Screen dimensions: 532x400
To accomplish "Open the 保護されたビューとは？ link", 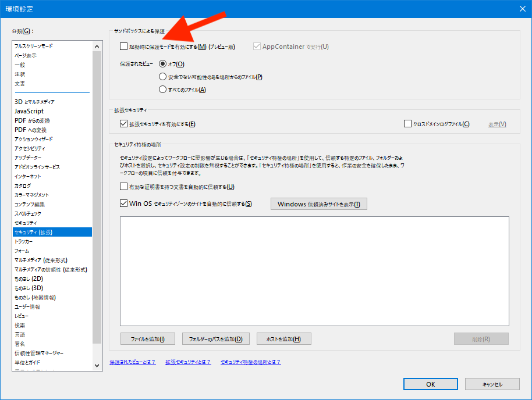I will [133, 362].
